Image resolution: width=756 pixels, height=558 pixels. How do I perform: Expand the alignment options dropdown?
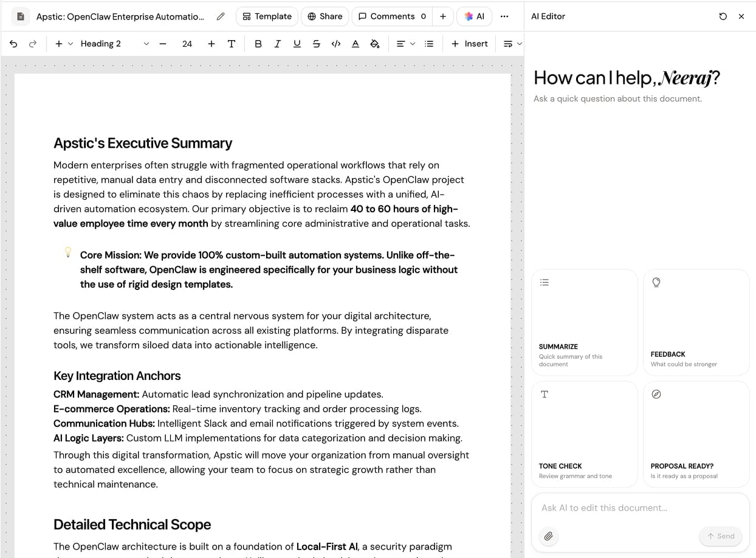tap(410, 43)
